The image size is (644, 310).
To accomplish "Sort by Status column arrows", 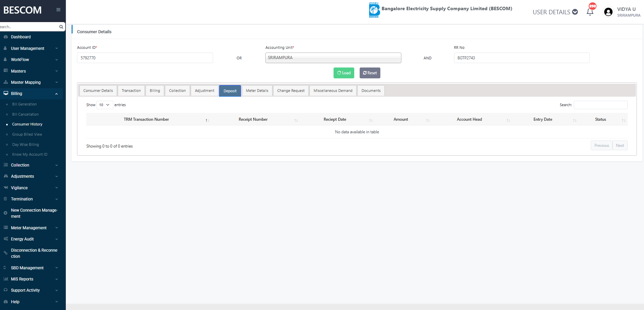I will click(623, 120).
